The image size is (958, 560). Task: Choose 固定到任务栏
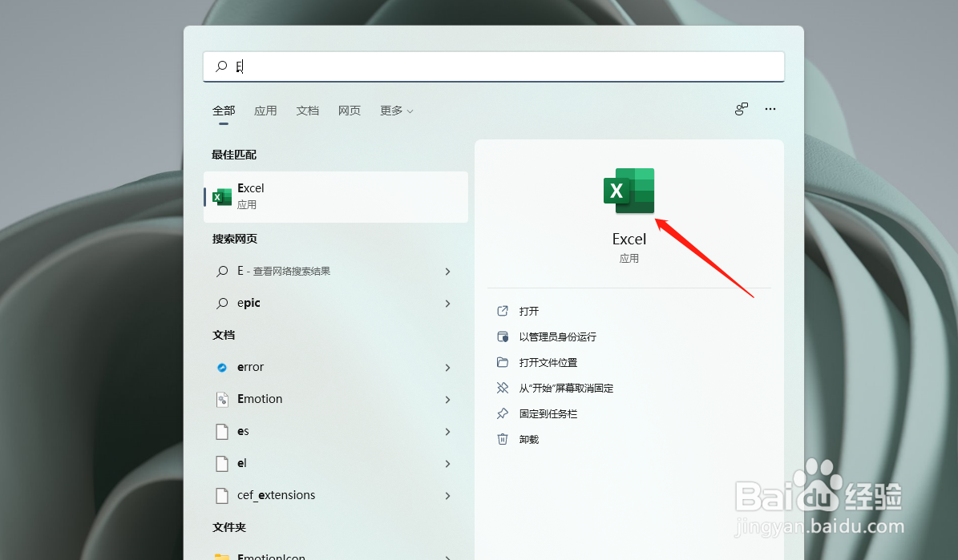click(x=548, y=413)
